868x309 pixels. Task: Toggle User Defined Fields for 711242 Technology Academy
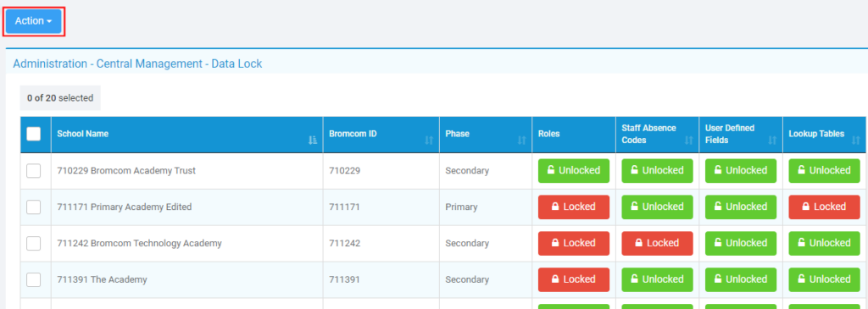click(x=741, y=243)
